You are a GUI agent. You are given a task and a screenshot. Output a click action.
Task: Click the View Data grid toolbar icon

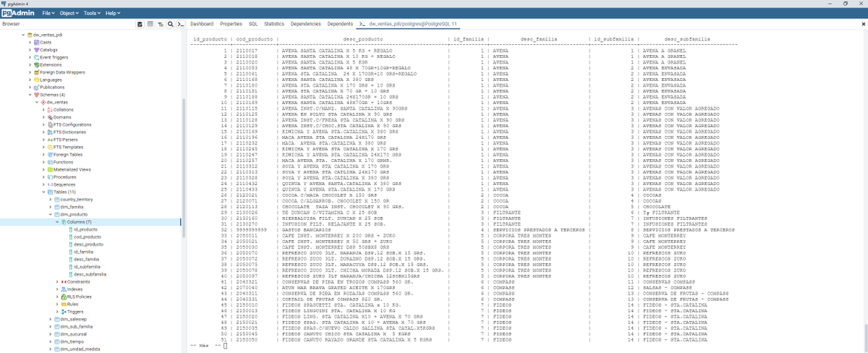pos(150,24)
